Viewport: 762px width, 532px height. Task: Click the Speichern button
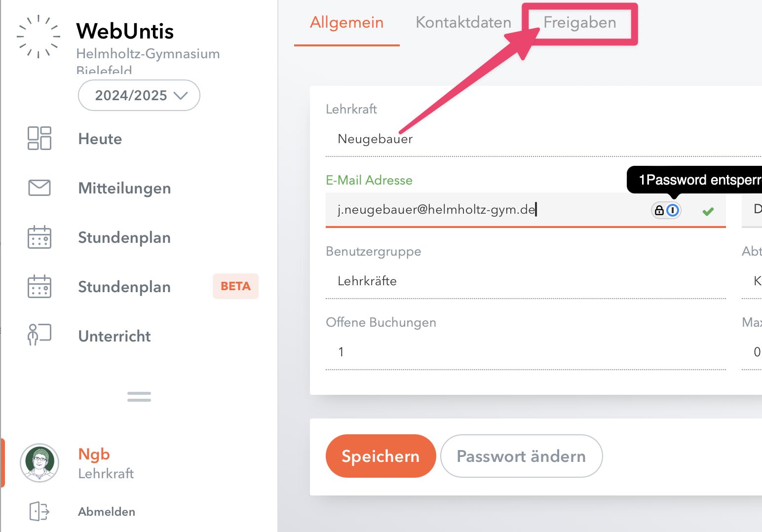coord(380,456)
